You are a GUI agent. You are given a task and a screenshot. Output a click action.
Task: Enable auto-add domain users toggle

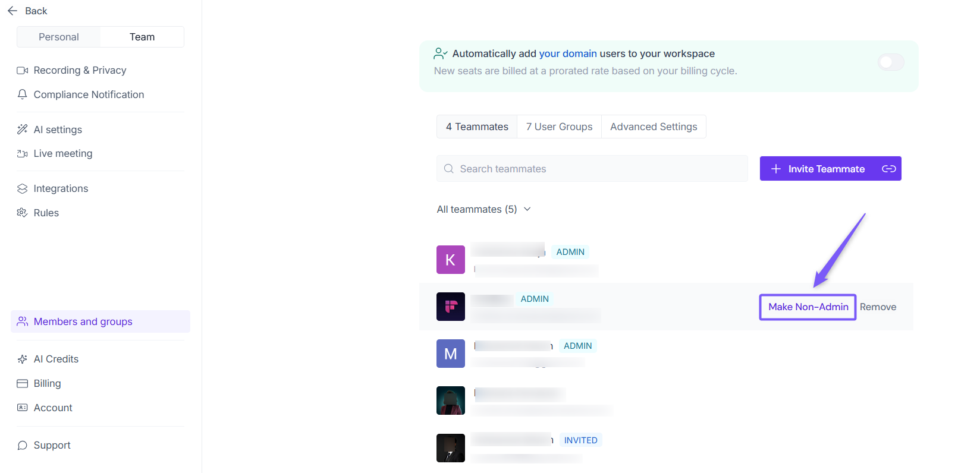891,62
